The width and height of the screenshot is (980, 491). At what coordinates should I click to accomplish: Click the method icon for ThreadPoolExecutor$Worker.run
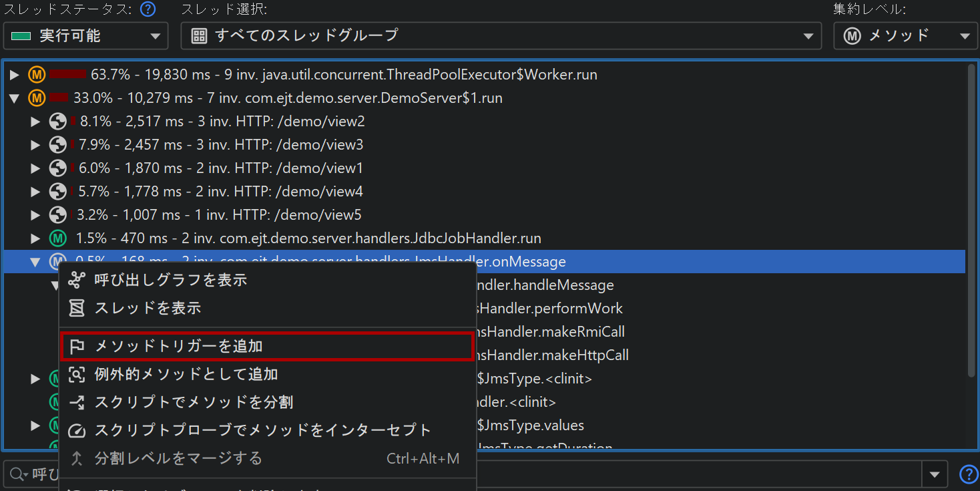[37, 75]
